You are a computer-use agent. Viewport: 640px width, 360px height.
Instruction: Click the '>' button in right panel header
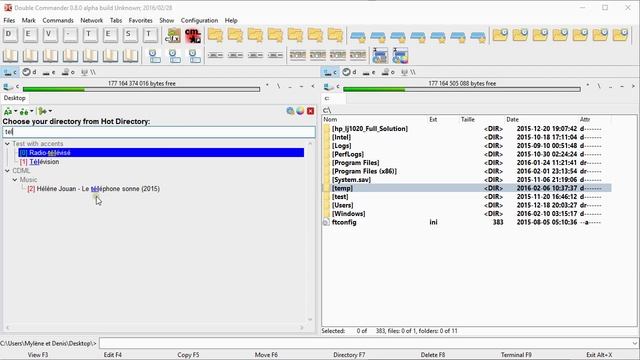pos(633,86)
